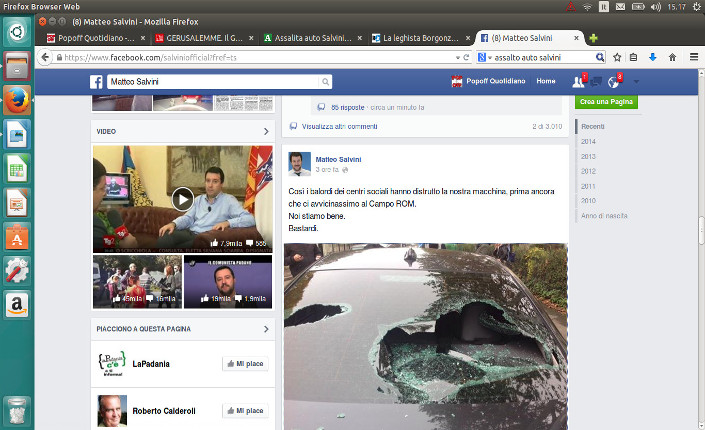Open 85 risposte replies link
This screenshot has height=430, width=705.
tap(348, 108)
